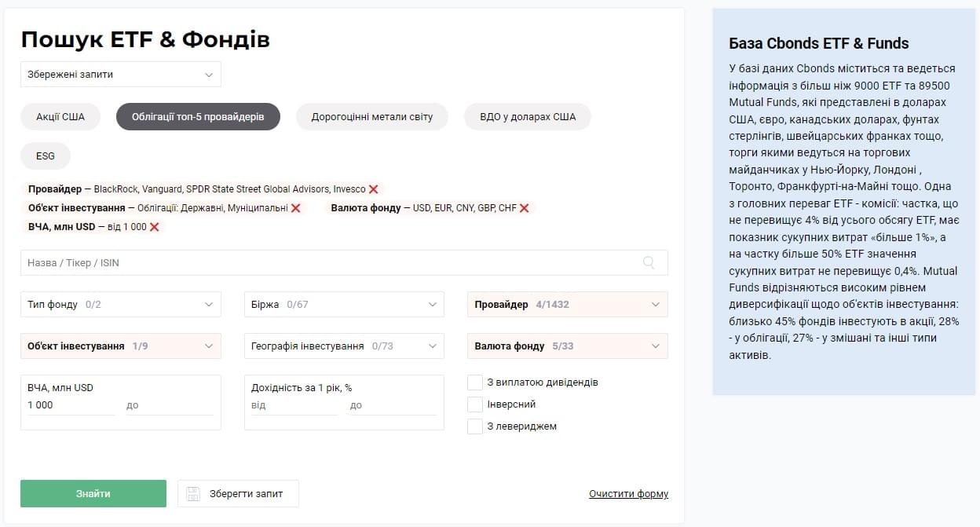Open the Біржа selector

[x=344, y=305]
